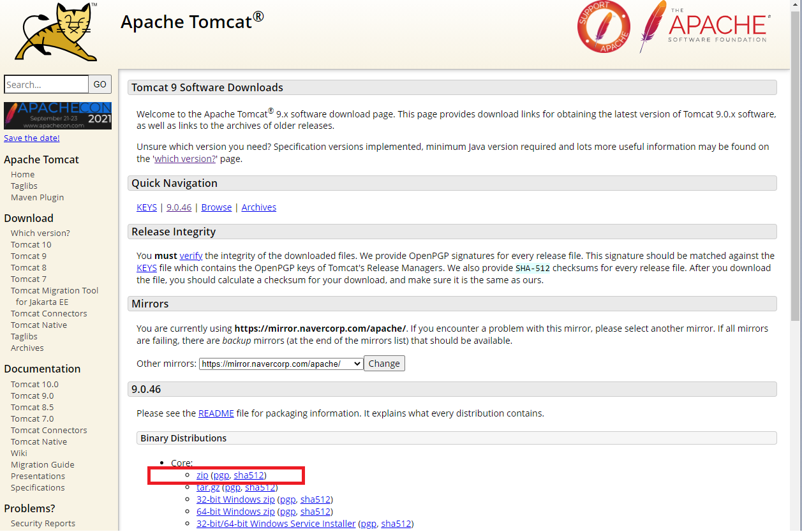
Task: Download the 64-bit Windows zip
Action: click(235, 512)
